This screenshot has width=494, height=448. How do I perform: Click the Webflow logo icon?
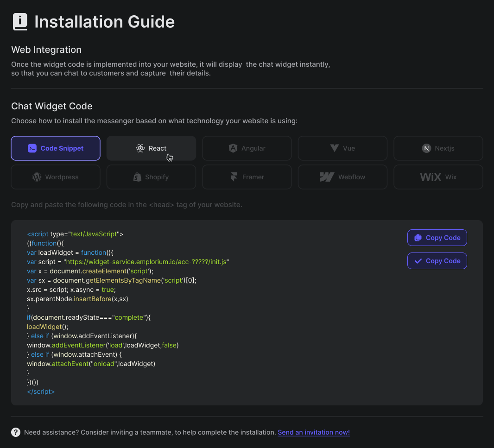click(327, 177)
